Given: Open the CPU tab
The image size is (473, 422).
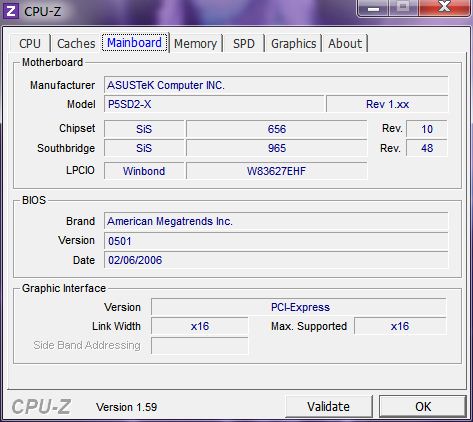Looking at the screenshot, I should click(30, 43).
